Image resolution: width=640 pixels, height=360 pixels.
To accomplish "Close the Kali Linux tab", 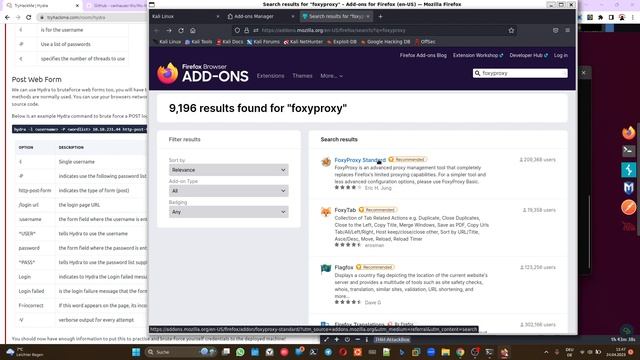I will (218, 16).
